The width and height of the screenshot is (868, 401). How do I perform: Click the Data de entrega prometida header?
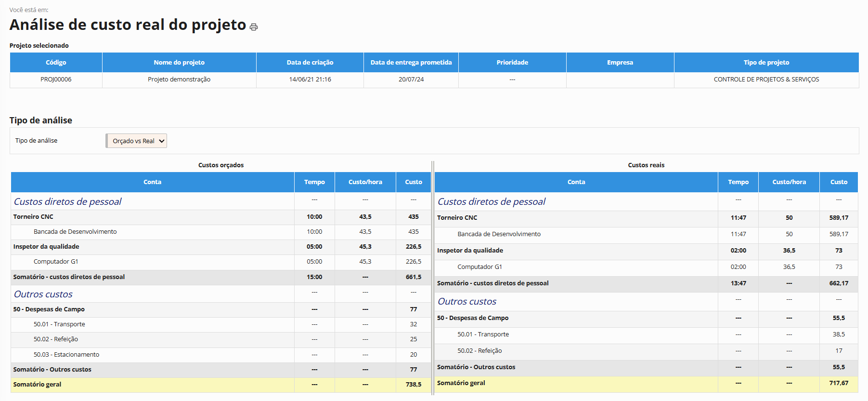411,63
